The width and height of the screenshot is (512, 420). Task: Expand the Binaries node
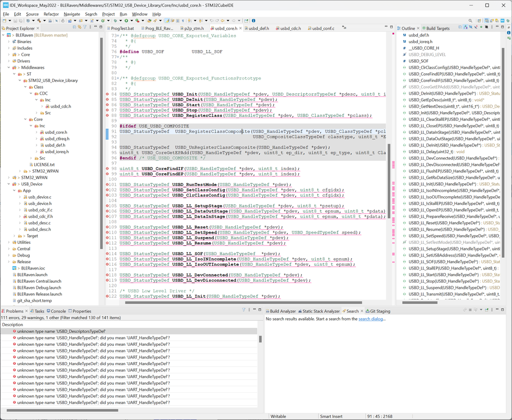pyautogui.click(x=9, y=42)
